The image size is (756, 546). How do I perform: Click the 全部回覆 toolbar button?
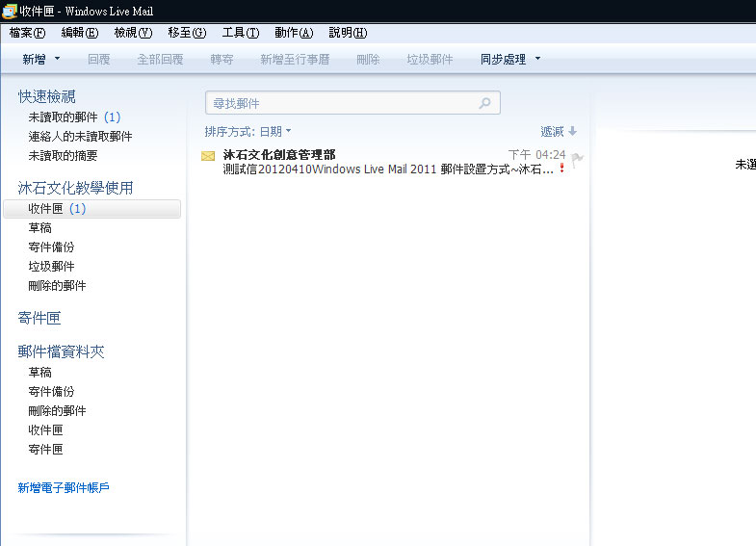click(x=160, y=60)
